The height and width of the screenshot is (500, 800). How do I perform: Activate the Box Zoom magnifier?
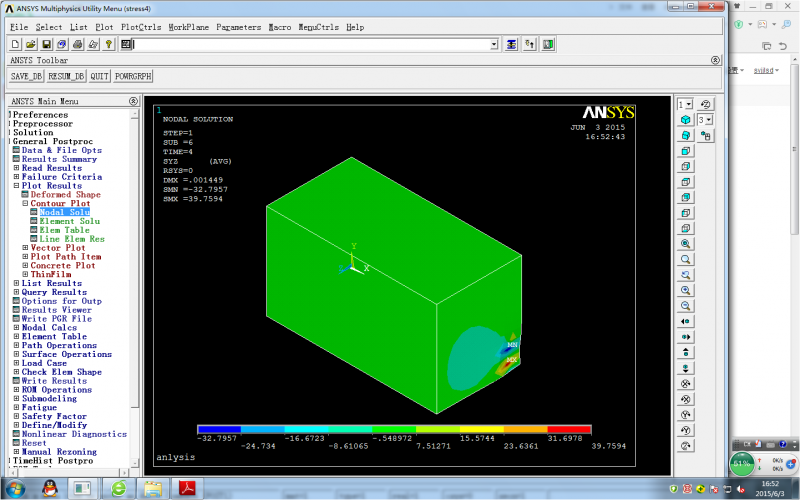pos(686,259)
